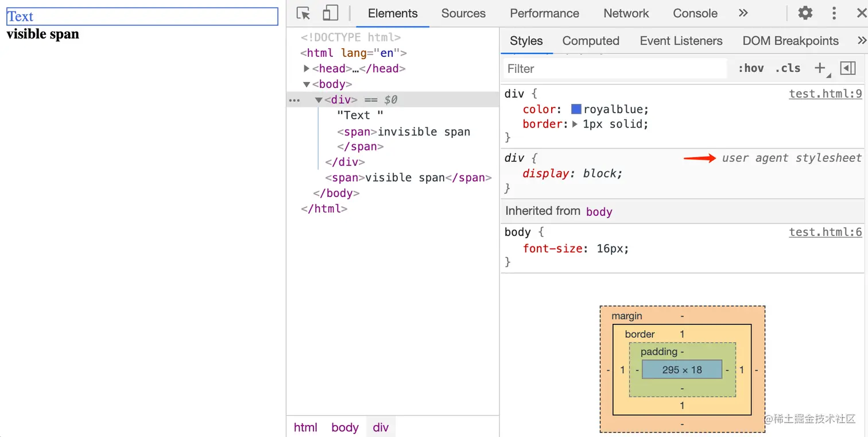Screen dimensions: 868x437
Task: Collapse the body element node
Action: [x=307, y=84]
